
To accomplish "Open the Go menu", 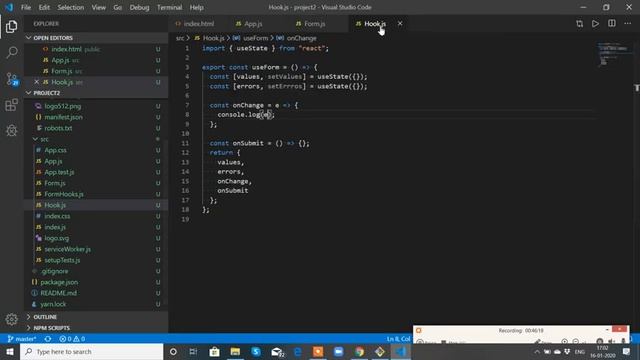I will 118,7.
